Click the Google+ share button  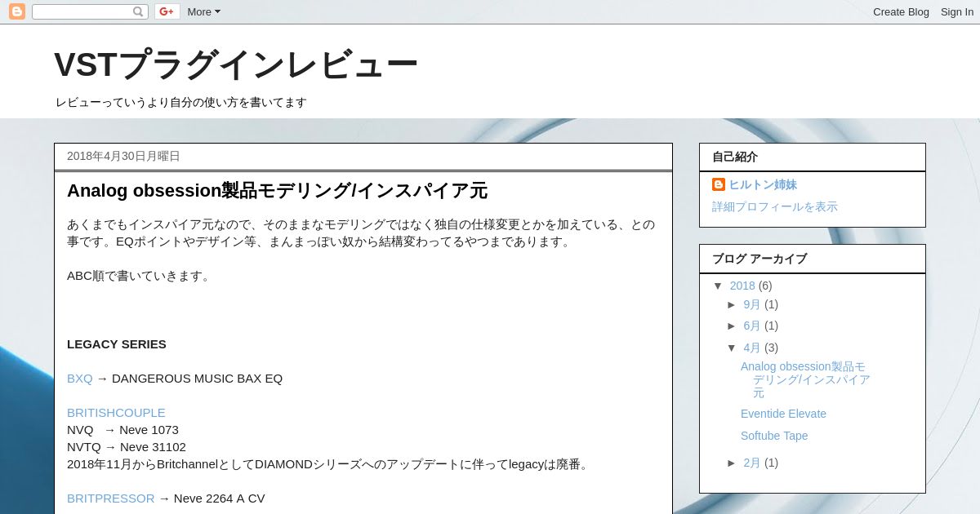coord(167,11)
